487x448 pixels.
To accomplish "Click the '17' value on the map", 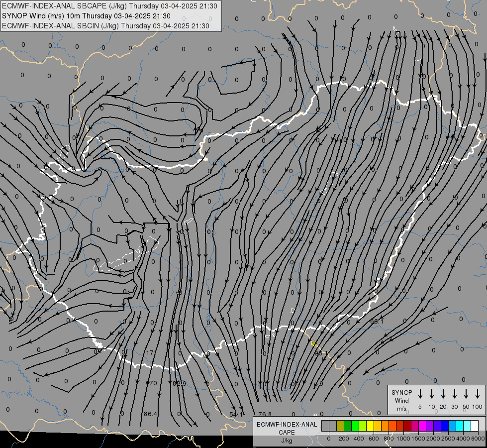I will [151, 352].
